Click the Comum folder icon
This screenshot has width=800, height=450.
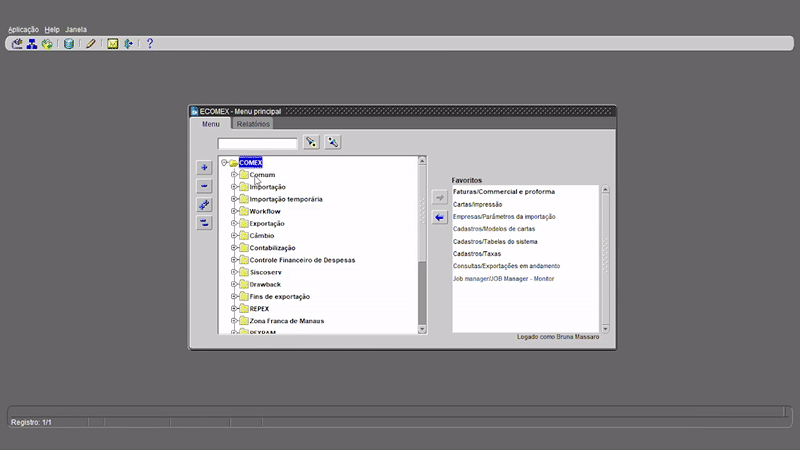244,174
